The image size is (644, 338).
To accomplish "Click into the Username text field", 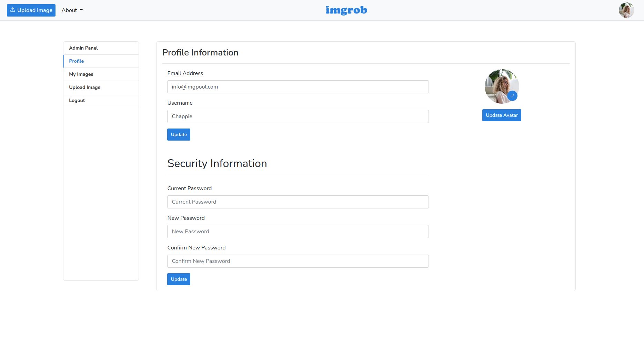I will point(298,116).
